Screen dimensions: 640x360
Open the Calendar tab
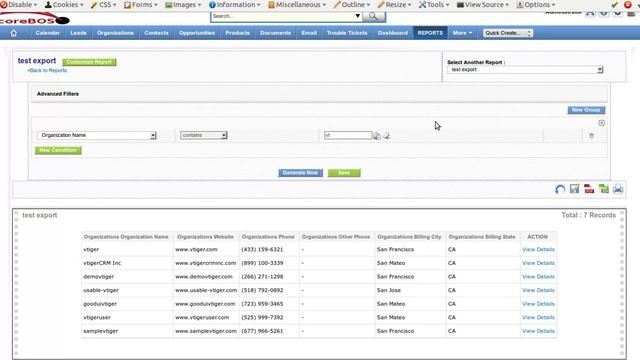[47, 33]
